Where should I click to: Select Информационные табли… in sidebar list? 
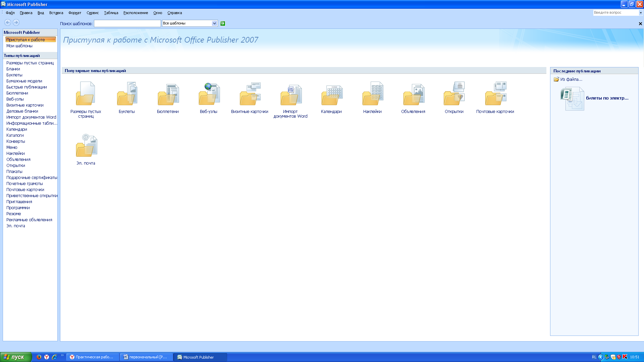32,123
